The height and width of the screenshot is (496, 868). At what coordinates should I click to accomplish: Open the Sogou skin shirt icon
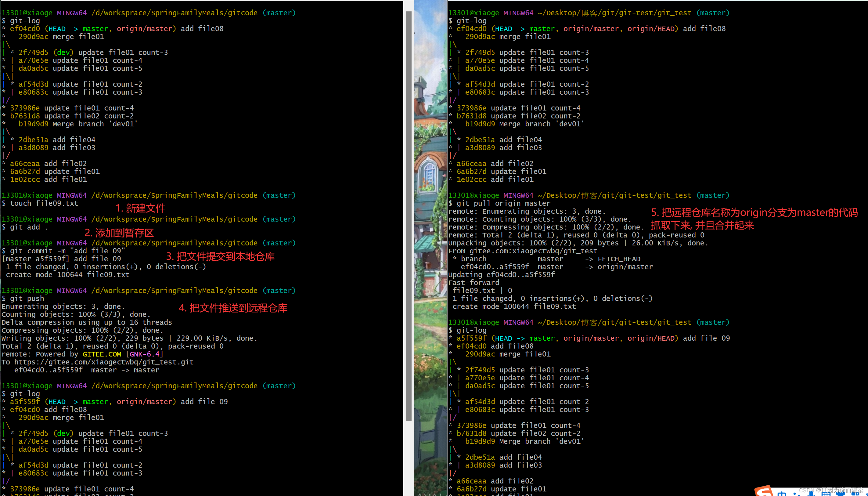(841, 494)
